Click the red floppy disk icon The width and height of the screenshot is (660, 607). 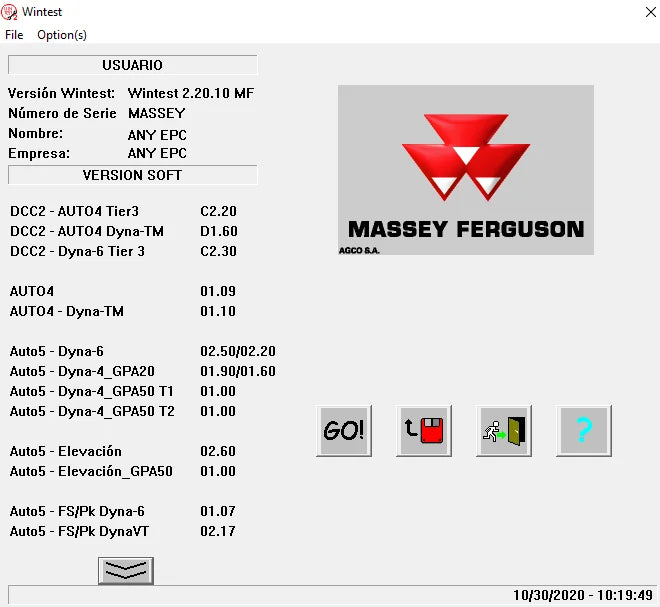(424, 431)
